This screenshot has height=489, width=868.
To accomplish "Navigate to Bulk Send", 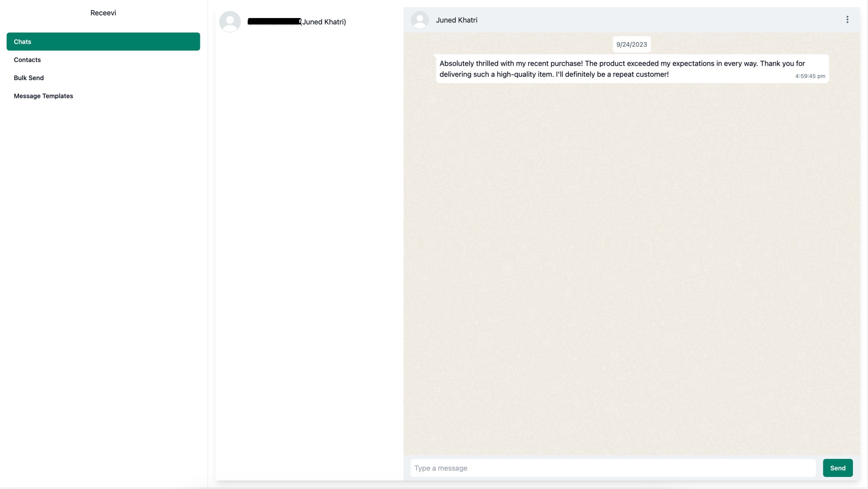I will click(x=28, y=77).
